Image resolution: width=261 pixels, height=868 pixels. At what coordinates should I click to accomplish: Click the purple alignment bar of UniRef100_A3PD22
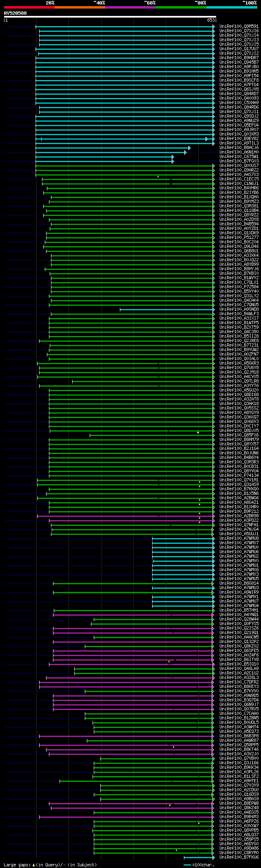click(132, 521)
